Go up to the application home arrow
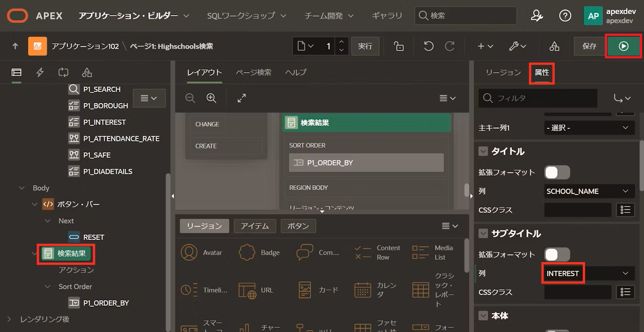The width and height of the screenshot is (644, 332). [x=15, y=46]
